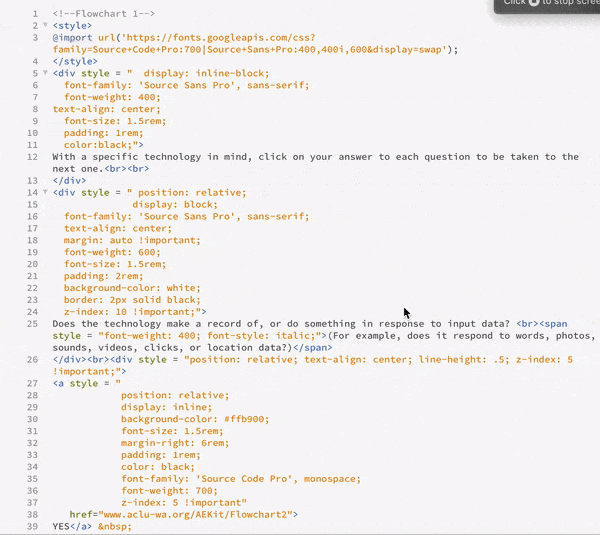
Task: Click the closing </div> tag on line 13
Action: click(x=70, y=180)
